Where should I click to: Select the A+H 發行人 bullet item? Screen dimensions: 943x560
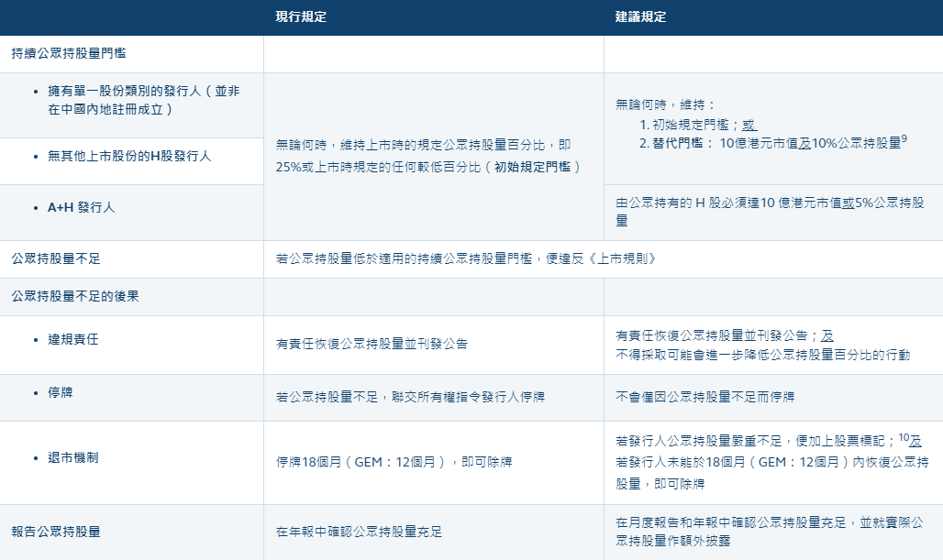pyautogui.click(x=82, y=208)
